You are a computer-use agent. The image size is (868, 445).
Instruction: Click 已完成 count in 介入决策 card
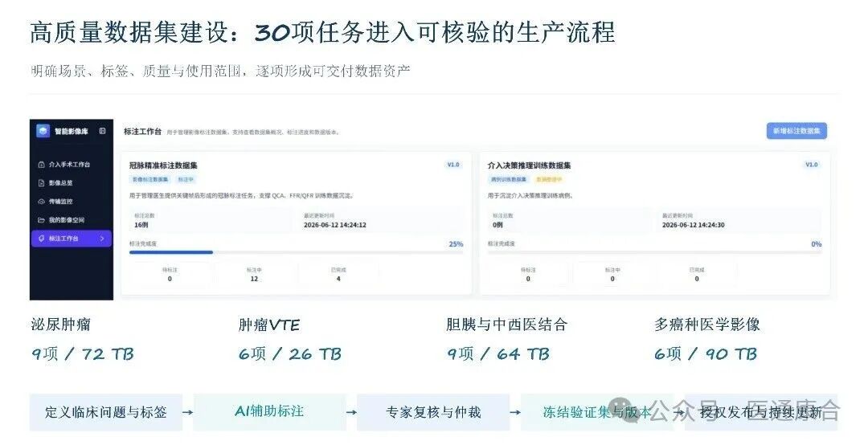tap(696, 279)
